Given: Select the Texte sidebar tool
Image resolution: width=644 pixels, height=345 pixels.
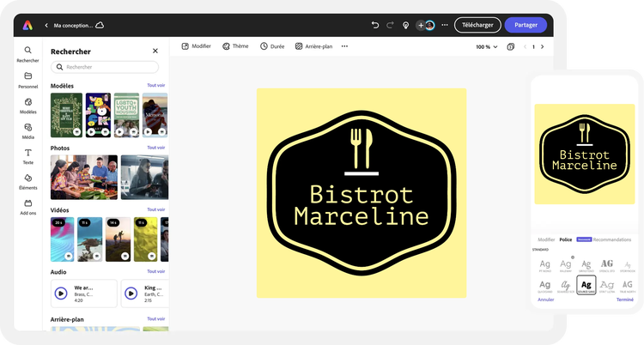Looking at the screenshot, I should pos(28,156).
